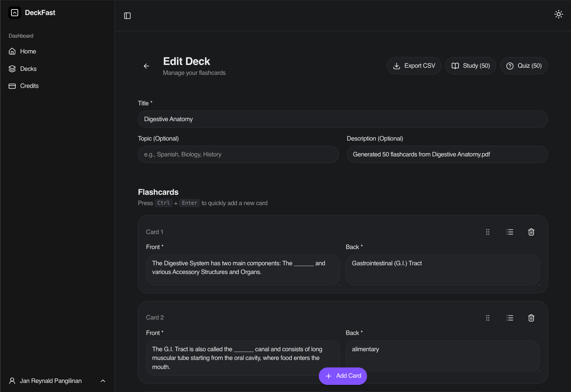571x392 pixels.
Task: Switch the light/dark theme sun icon
Action: (x=558, y=15)
